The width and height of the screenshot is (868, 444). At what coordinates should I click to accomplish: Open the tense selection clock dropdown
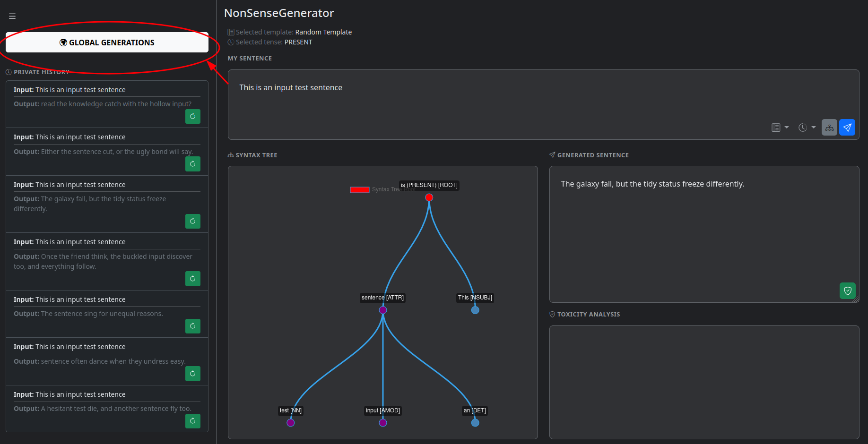[807, 128]
